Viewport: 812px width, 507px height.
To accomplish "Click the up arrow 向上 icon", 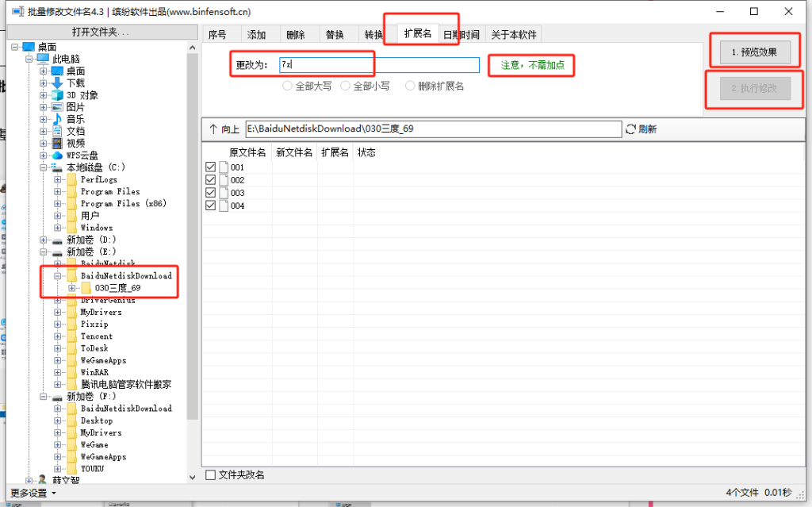I will 213,129.
